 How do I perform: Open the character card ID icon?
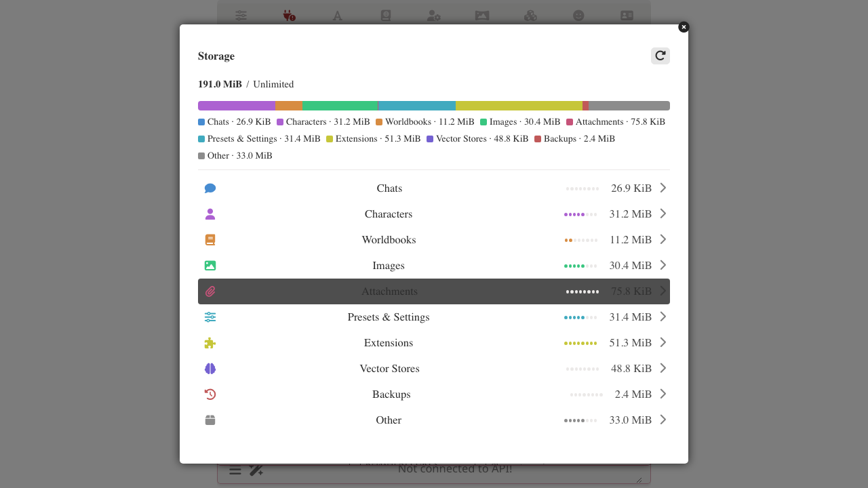click(627, 15)
